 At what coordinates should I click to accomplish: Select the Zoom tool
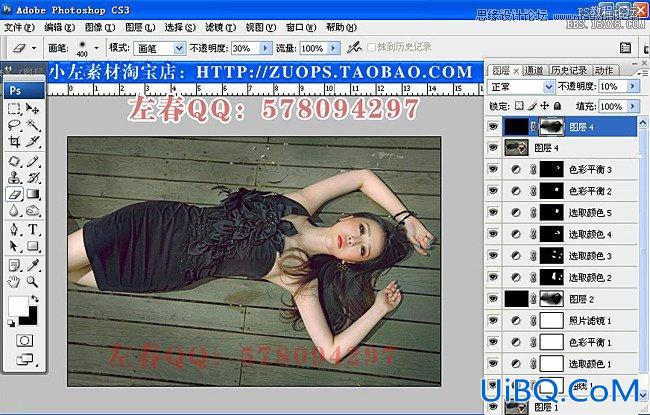pos(32,282)
